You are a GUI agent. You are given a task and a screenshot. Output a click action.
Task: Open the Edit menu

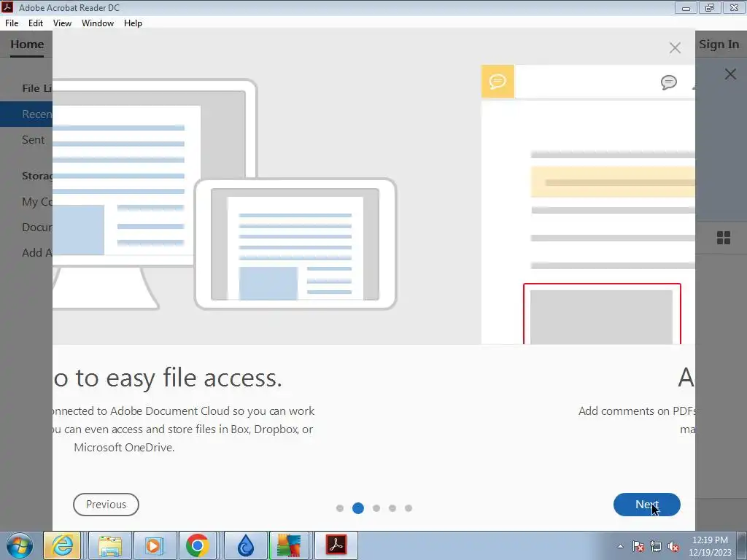tap(36, 23)
